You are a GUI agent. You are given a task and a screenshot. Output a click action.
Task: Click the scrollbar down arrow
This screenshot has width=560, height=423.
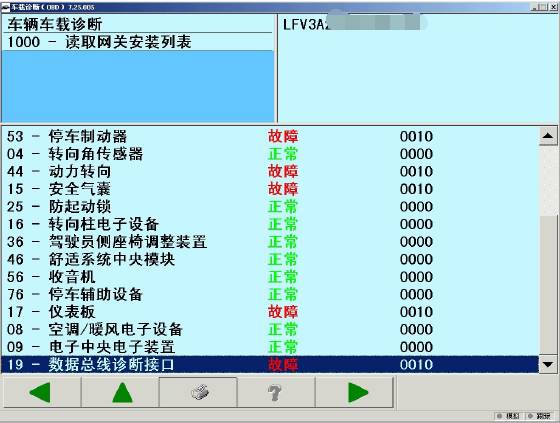(548, 364)
